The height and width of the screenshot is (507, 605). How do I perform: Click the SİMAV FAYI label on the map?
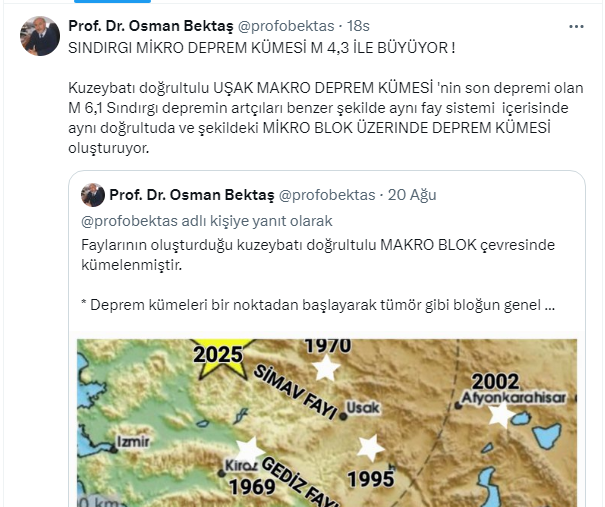(295, 393)
